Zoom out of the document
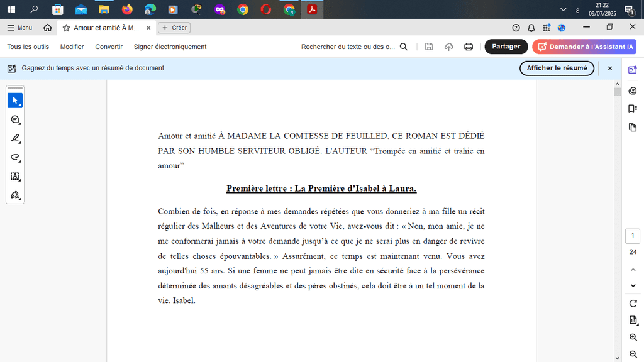This screenshot has height=362, width=644. click(x=633, y=354)
